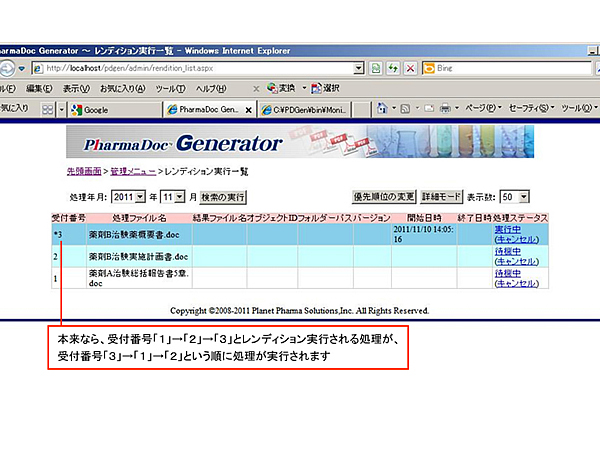Click the stop loading X icon
The width and height of the screenshot is (600, 450).
click(410, 68)
